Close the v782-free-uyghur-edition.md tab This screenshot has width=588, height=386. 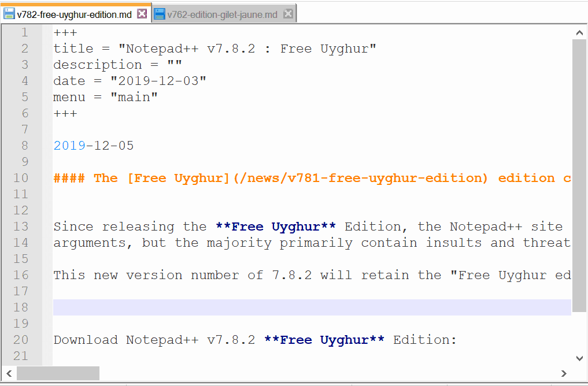(x=142, y=14)
